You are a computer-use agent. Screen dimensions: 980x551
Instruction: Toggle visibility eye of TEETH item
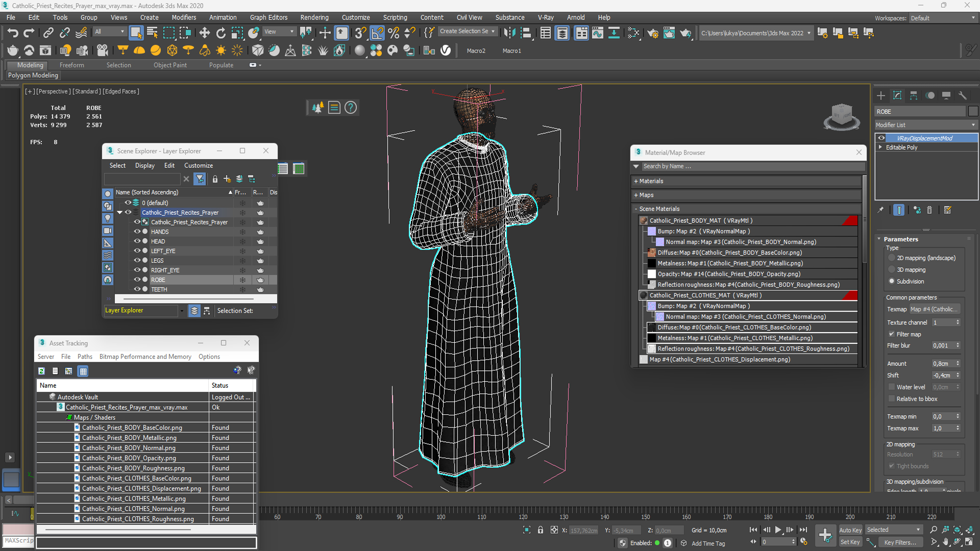137,289
